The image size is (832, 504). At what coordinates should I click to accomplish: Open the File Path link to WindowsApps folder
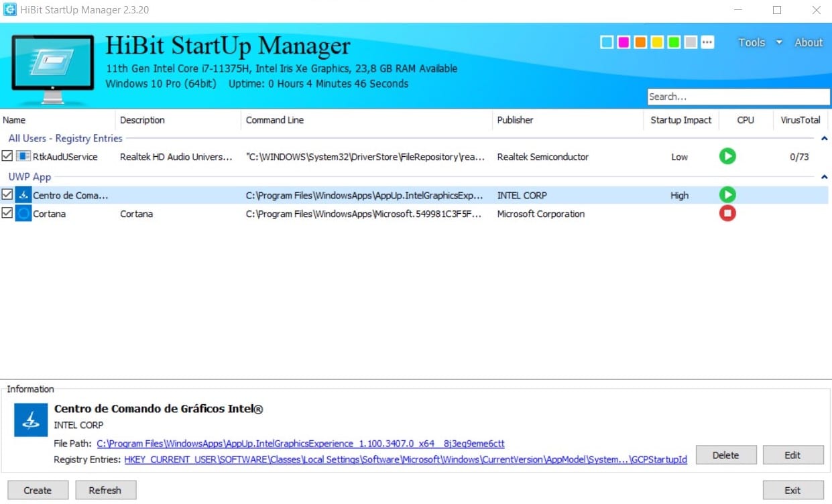[x=300, y=444]
